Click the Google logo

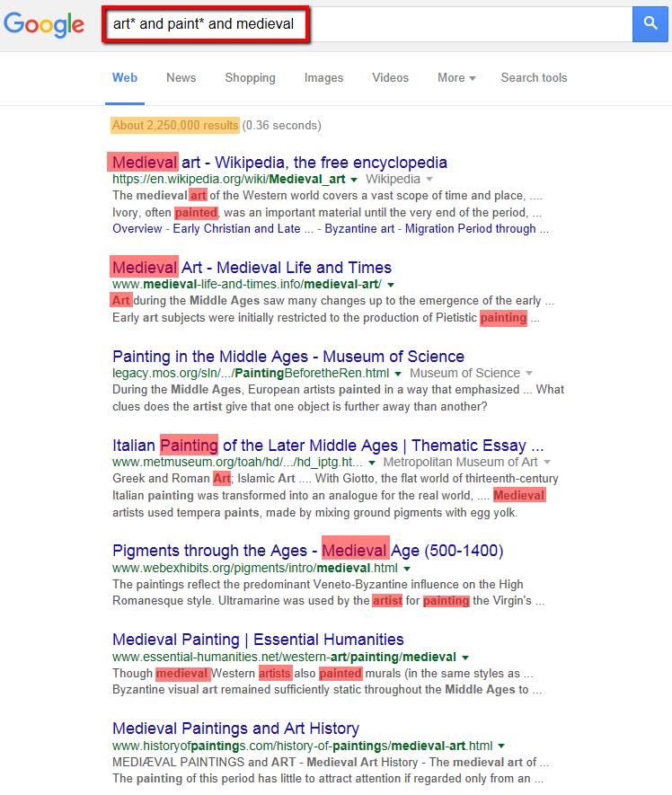pyautogui.click(x=44, y=24)
